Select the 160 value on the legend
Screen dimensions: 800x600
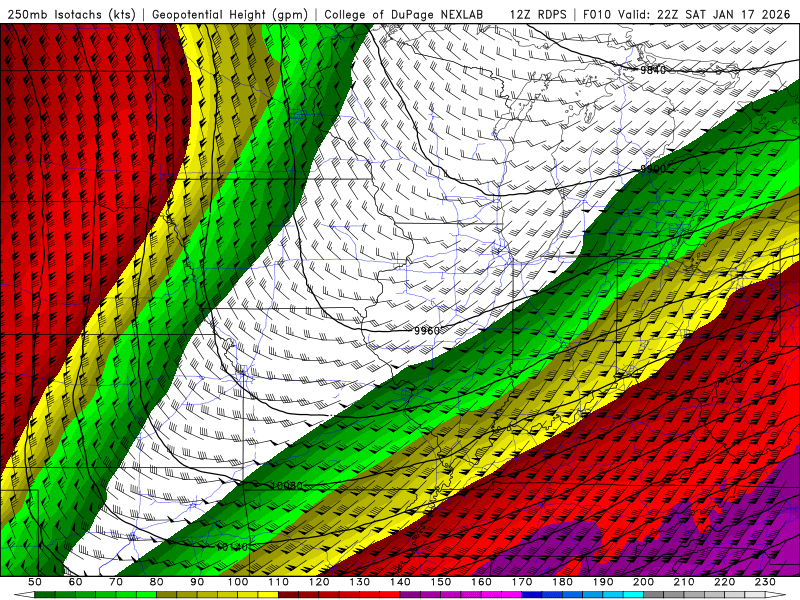click(x=481, y=582)
